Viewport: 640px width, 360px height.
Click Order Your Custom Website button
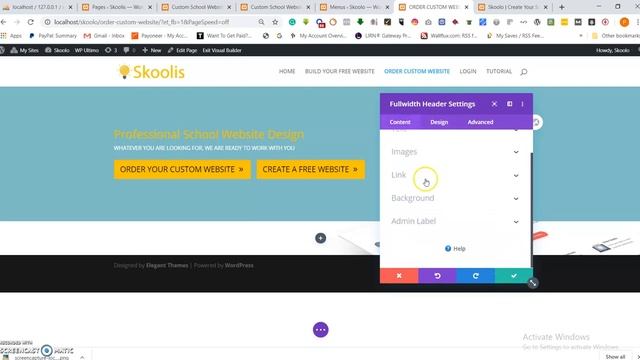[x=182, y=169]
